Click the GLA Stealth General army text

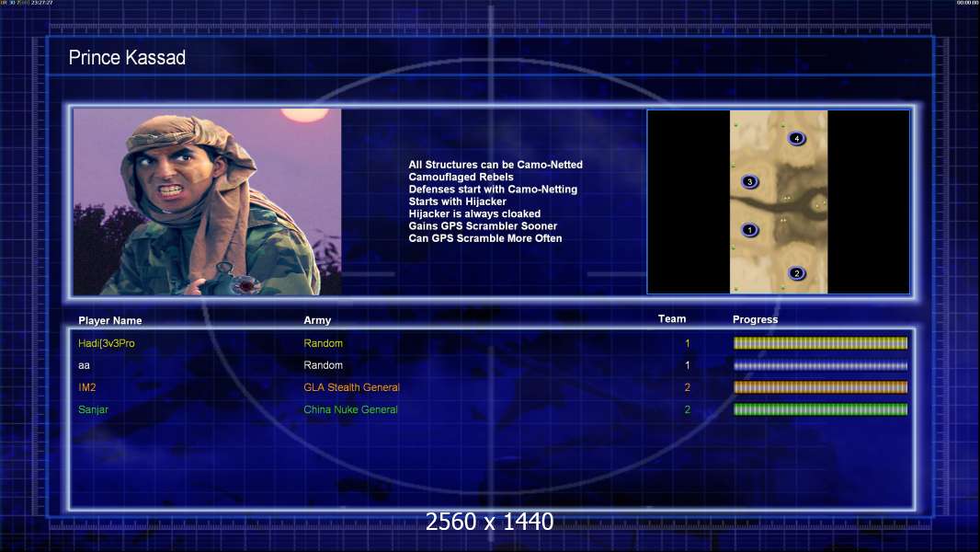coord(352,387)
